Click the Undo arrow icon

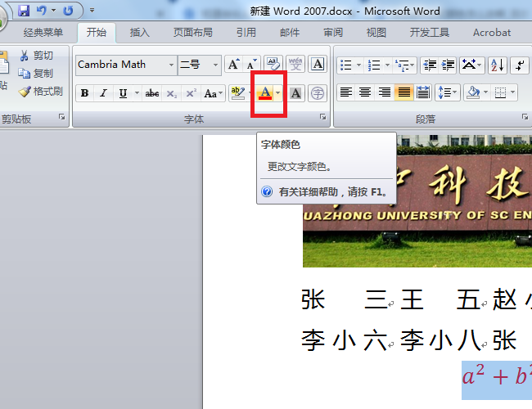pos(42,11)
